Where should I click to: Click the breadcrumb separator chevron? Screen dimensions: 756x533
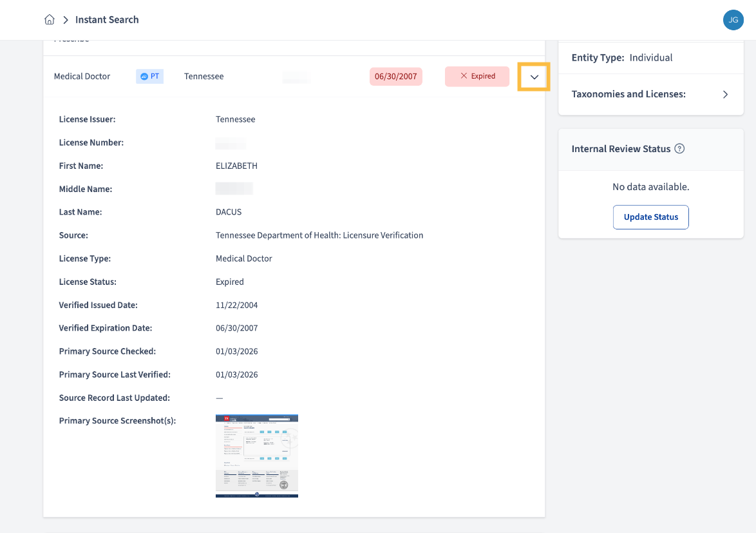(66, 20)
